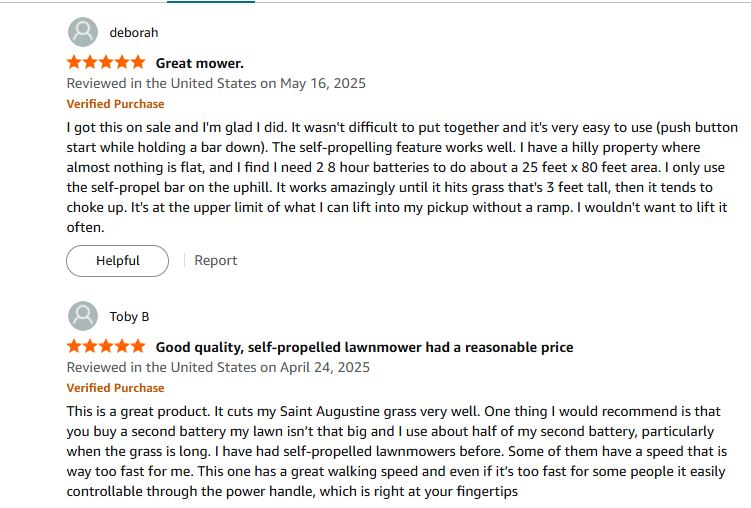This screenshot has height=508, width=751.
Task: Open the 'Great mower.' review title
Action: 200,63
